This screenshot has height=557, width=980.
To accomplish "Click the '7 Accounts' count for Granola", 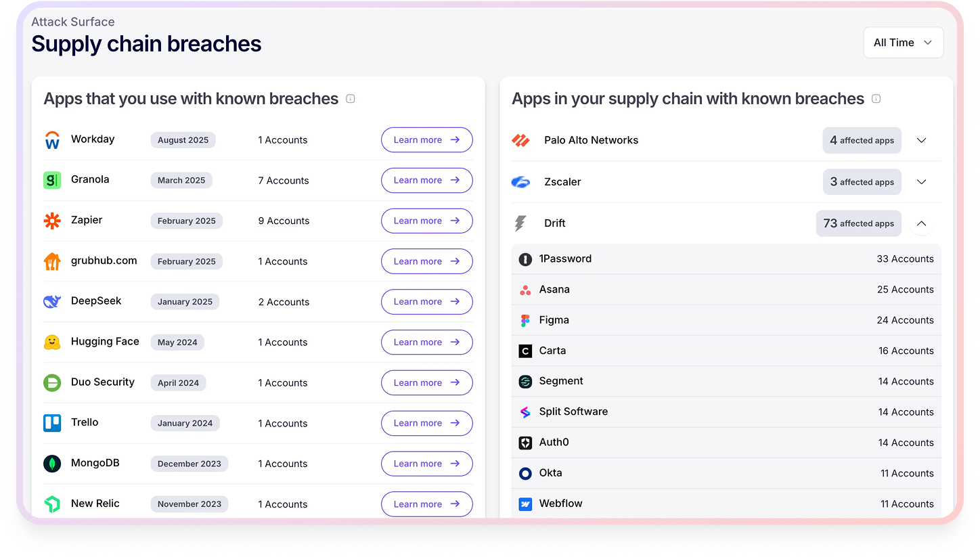I will click(x=284, y=181).
